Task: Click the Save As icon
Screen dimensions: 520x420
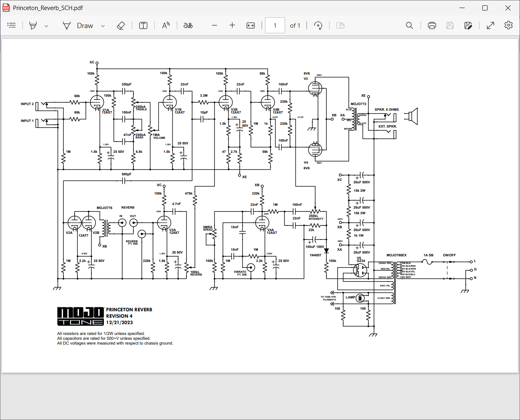Action: coord(468,25)
